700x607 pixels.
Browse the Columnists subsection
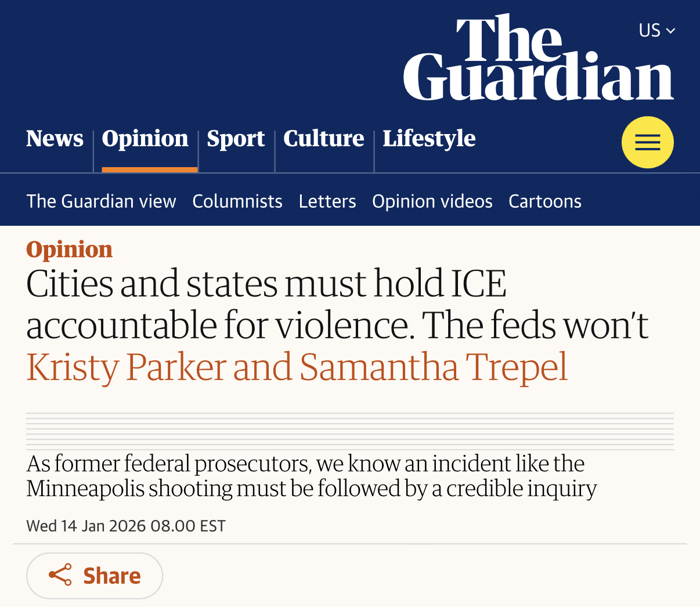237,201
